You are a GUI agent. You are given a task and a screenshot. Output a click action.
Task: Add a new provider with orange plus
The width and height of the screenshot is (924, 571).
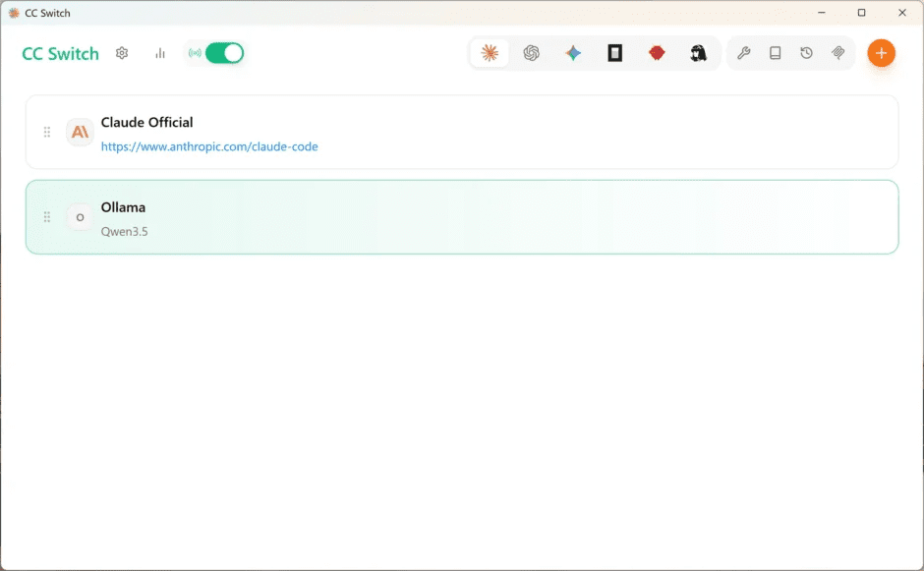(x=881, y=53)
